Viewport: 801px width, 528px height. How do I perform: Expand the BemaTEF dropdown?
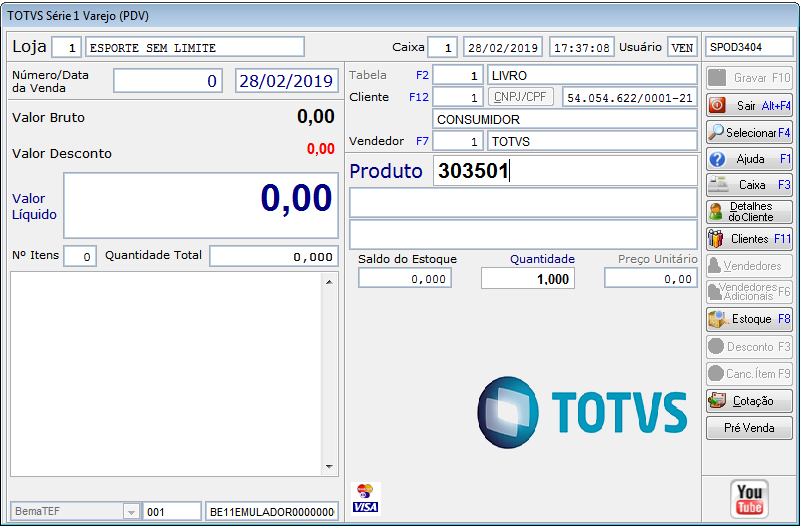[131, 511]
